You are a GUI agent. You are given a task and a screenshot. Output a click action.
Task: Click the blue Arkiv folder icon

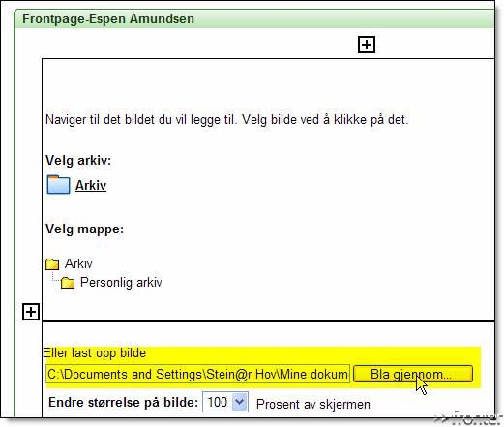click(x=58, y=185)
